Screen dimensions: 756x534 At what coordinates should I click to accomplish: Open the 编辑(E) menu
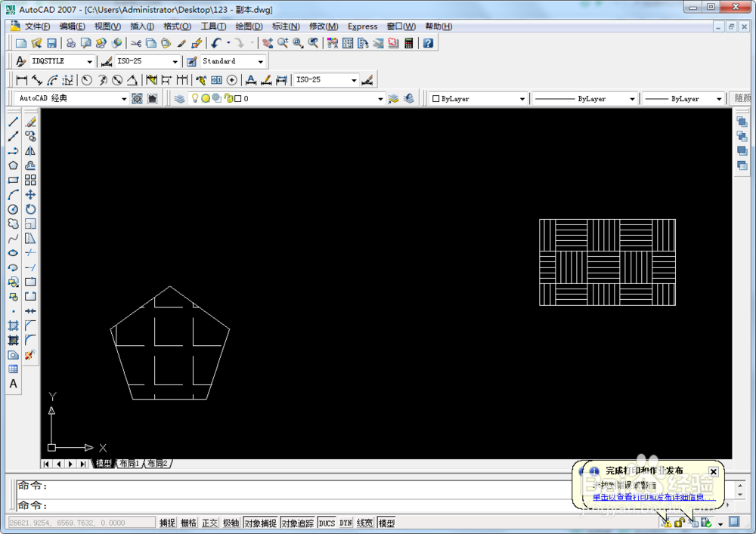[x=73, y=26]
